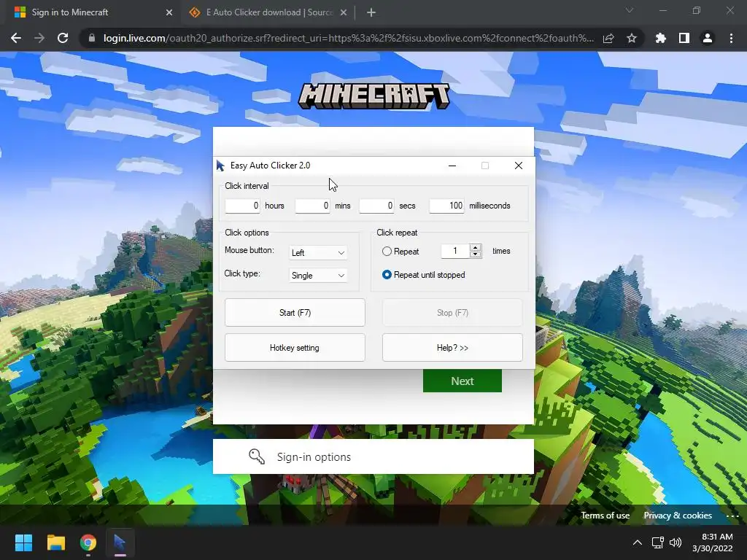
Task: Open the Windows Start menu
Action: tap(23, 542)
